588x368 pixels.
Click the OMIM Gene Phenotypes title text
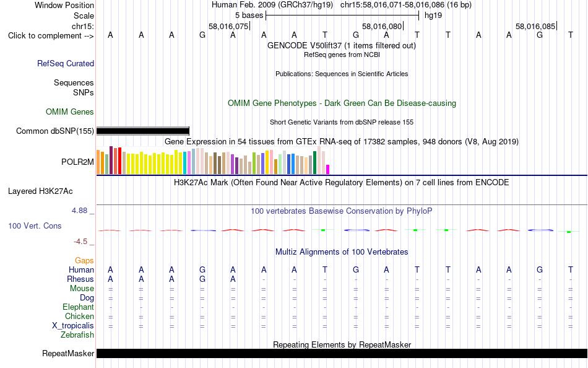(x=342, y=103)
